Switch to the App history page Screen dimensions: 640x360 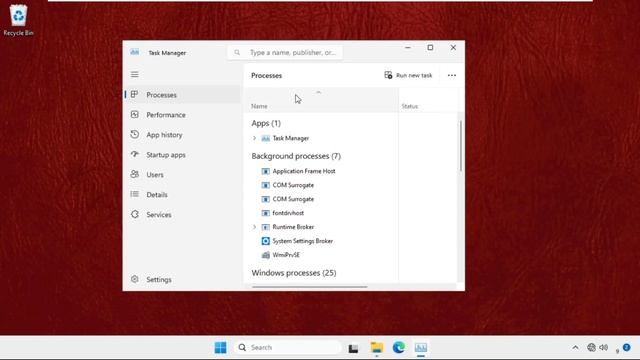[164, 135]
